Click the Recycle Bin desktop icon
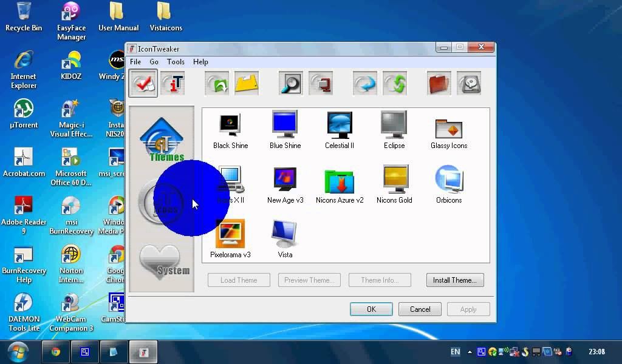Image resolution: width=622 pixels, height=364 pixels. (24, 17)
